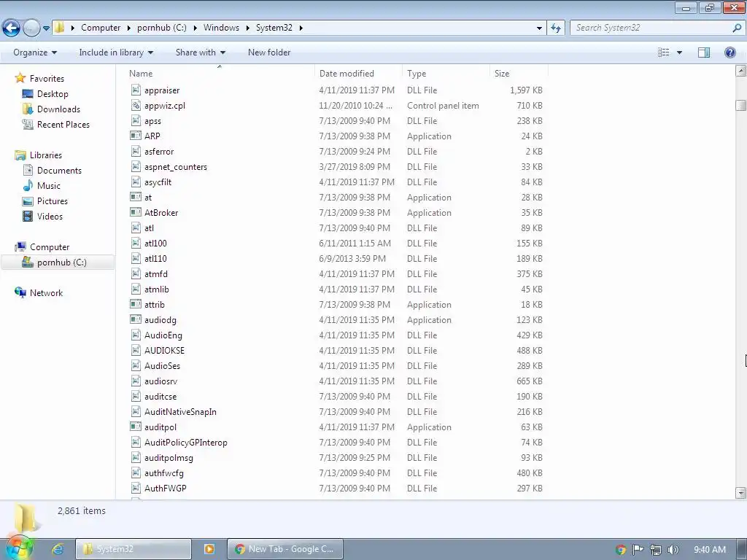The width and height of the screenshot is (747, 560).
Task: Select the appraiser DLL file icon
Action: click(136, 90)
